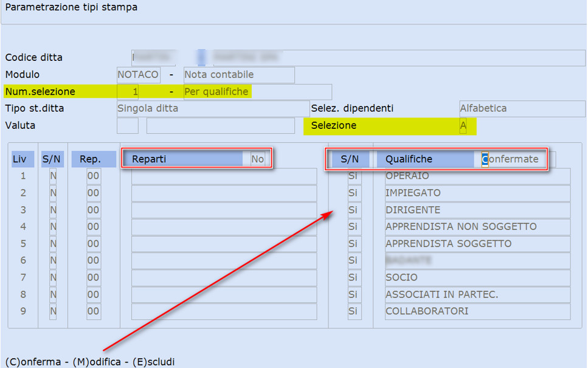Toggle the Si flag for COLLABORATORI

click(x=355, y=311)
